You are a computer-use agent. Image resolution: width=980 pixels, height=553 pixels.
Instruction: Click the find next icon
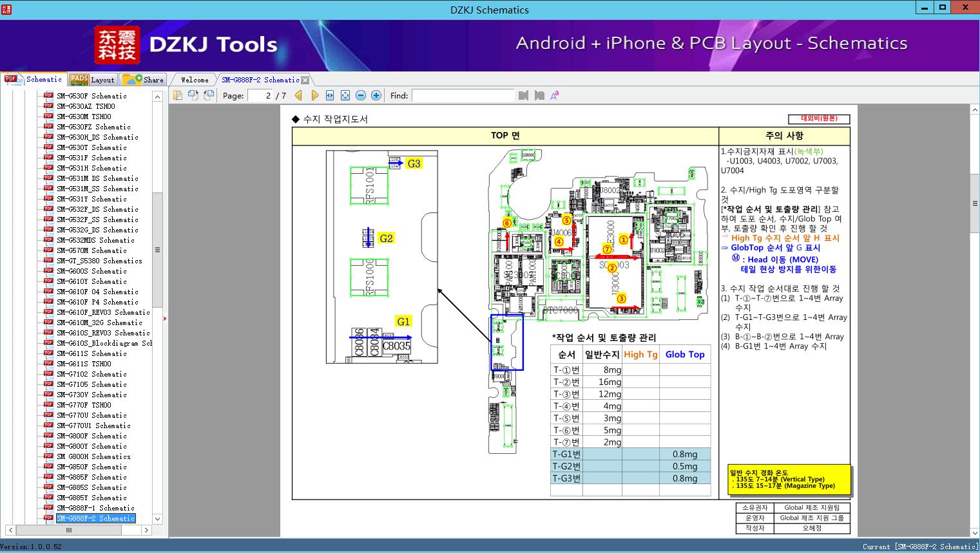pyautogui.click(x=539, y=95)
